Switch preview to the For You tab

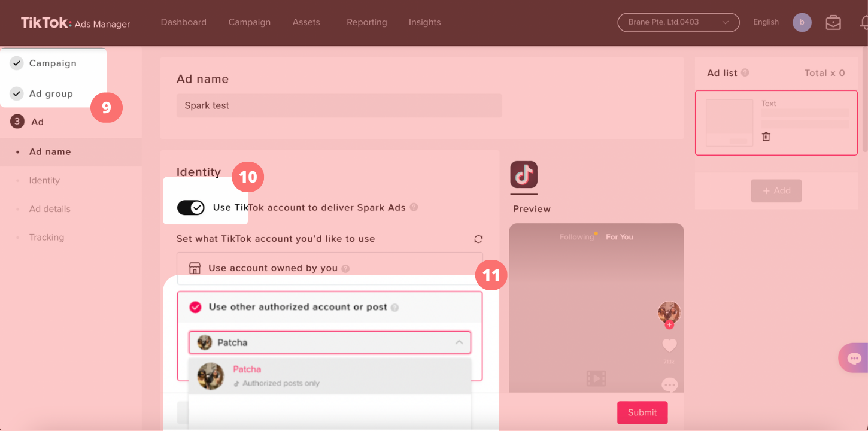(620, 237)
